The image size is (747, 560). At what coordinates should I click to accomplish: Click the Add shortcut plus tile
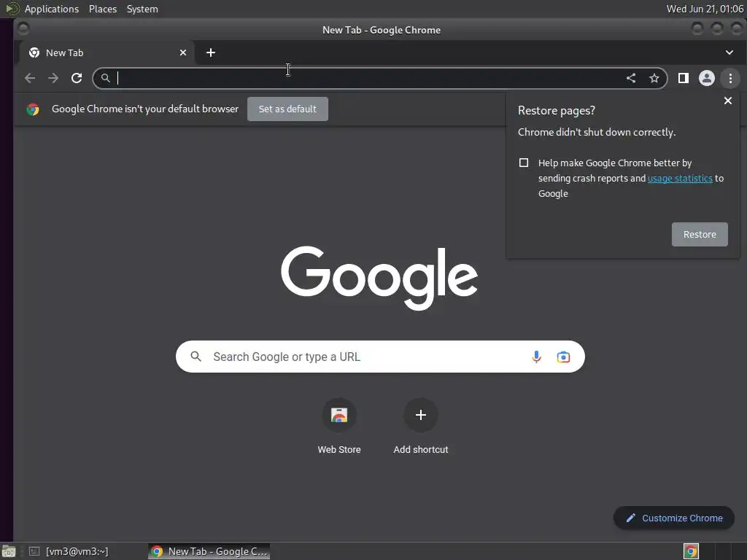(421, 415)
